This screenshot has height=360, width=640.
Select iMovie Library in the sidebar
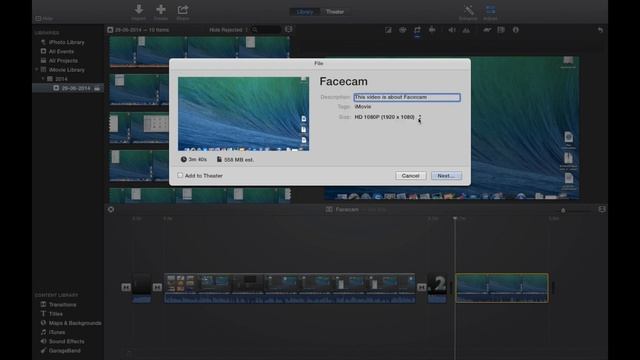click(67, 70)
